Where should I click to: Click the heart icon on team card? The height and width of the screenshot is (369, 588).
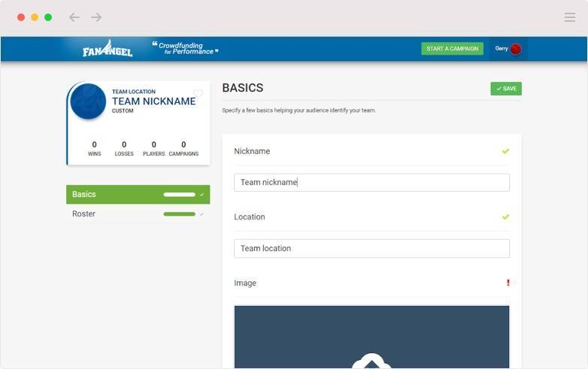click(198, 94)
